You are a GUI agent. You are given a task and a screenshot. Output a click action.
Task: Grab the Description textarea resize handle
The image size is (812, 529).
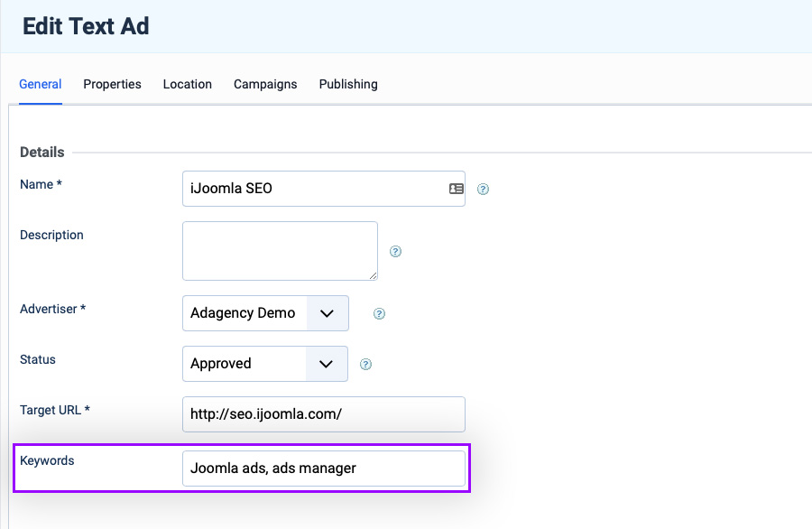coord(373,275)
